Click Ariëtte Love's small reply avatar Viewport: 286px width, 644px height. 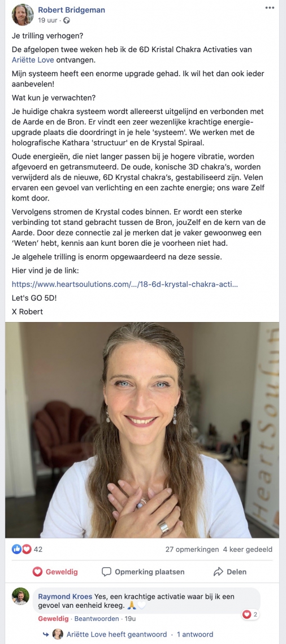pyautogui.click(x=58, y=634)
